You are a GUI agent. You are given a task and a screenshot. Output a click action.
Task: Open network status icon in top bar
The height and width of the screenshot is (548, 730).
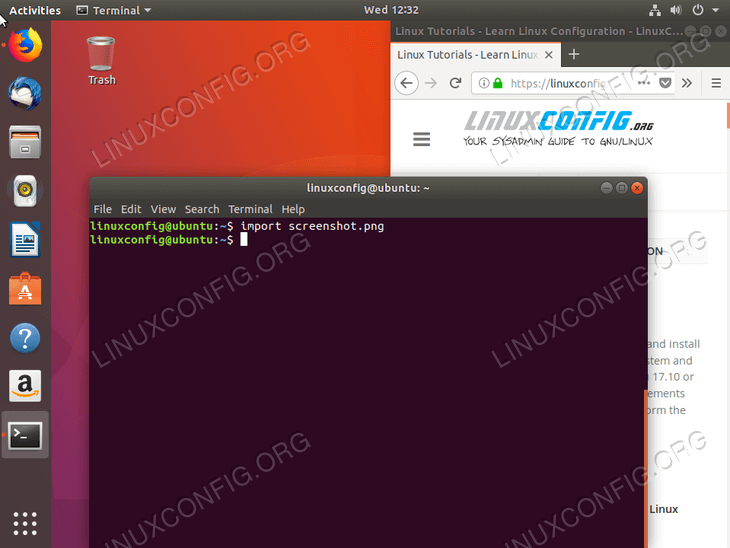point(655,10)
